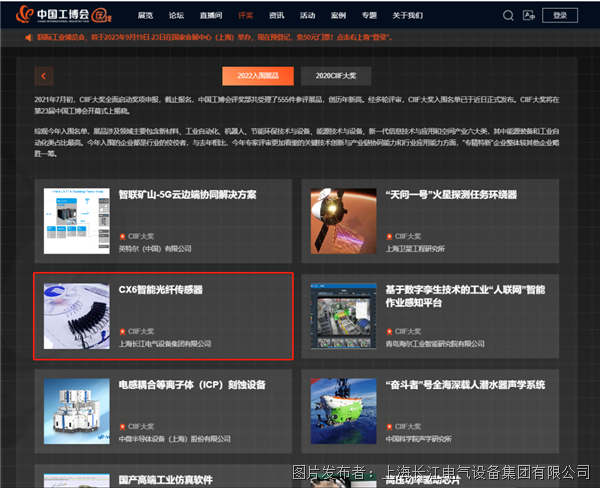
Task: Click the Mars orbiter thumbnail
Action: coord(344,221)
